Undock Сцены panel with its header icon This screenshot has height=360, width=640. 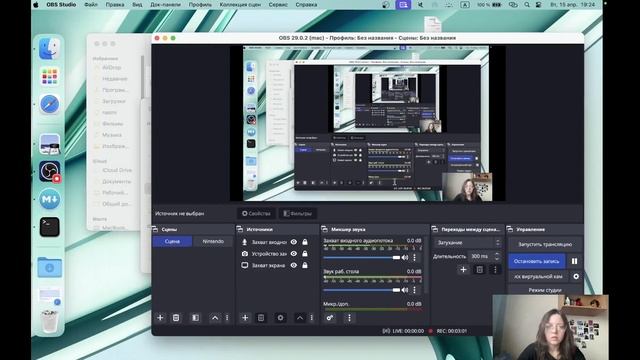pos(155,229)
